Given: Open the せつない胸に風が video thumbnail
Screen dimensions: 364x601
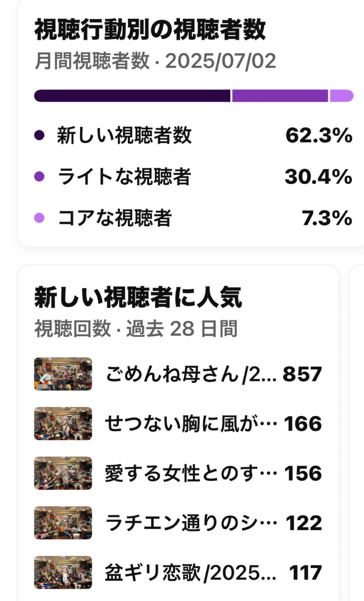Looking at the screenshot, I should click(x=63, y=423).
